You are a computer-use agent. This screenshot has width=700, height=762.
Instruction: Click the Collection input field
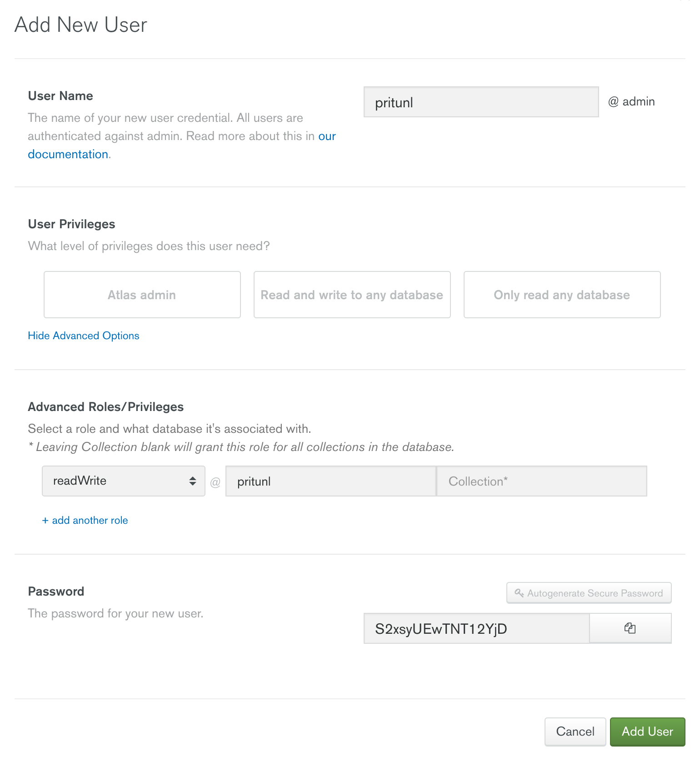point(541,481)
